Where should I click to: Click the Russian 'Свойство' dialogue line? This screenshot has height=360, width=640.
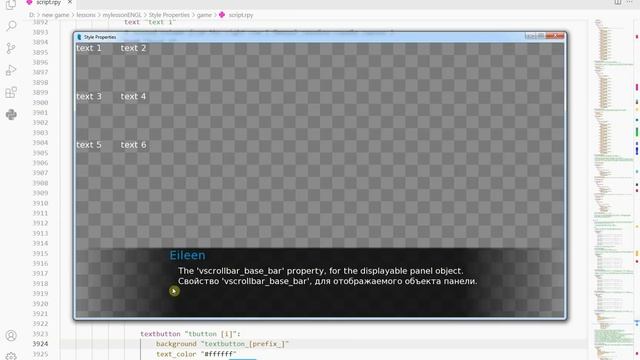coord(328,281)
